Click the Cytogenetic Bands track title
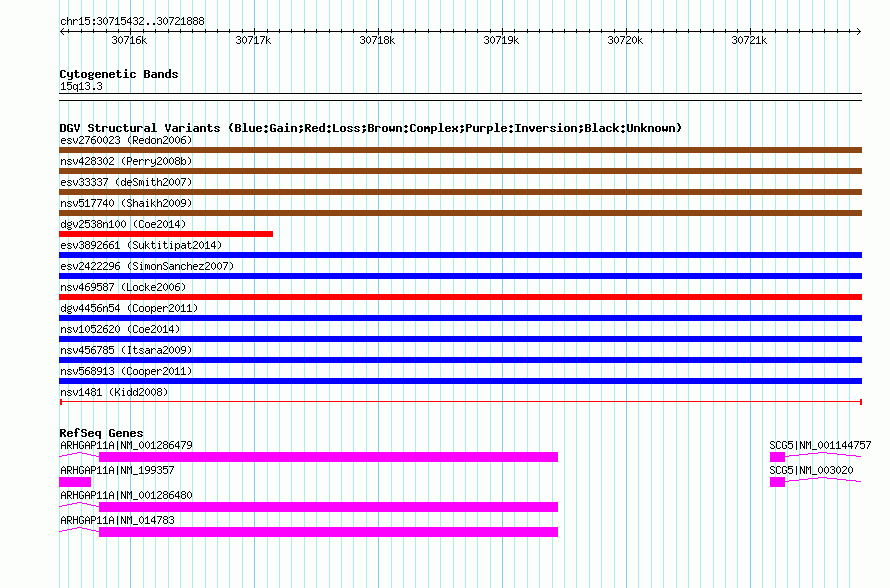 pyautogui.click(x=119, y=74)
